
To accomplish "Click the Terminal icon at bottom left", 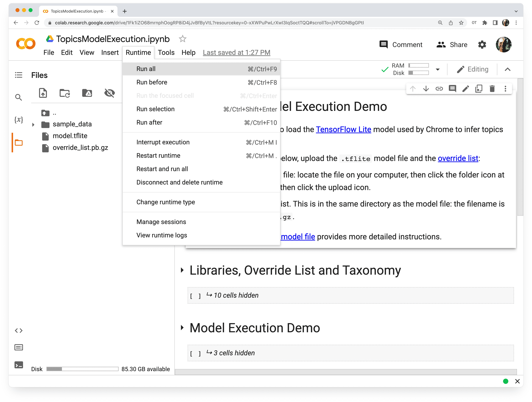I will tap(19, 365).
